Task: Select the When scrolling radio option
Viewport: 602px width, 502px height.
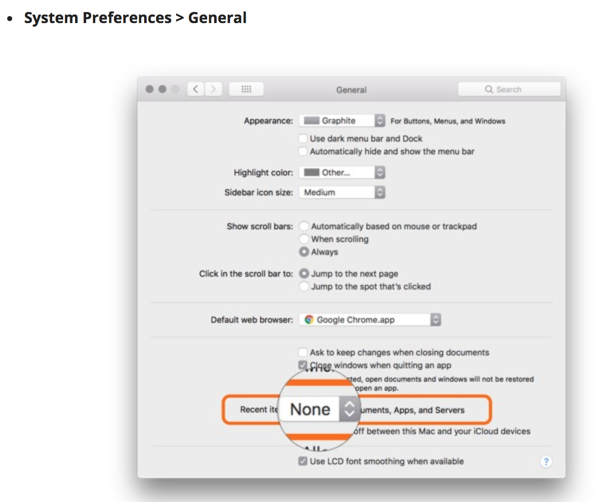Action: click(x=304, y=239)
